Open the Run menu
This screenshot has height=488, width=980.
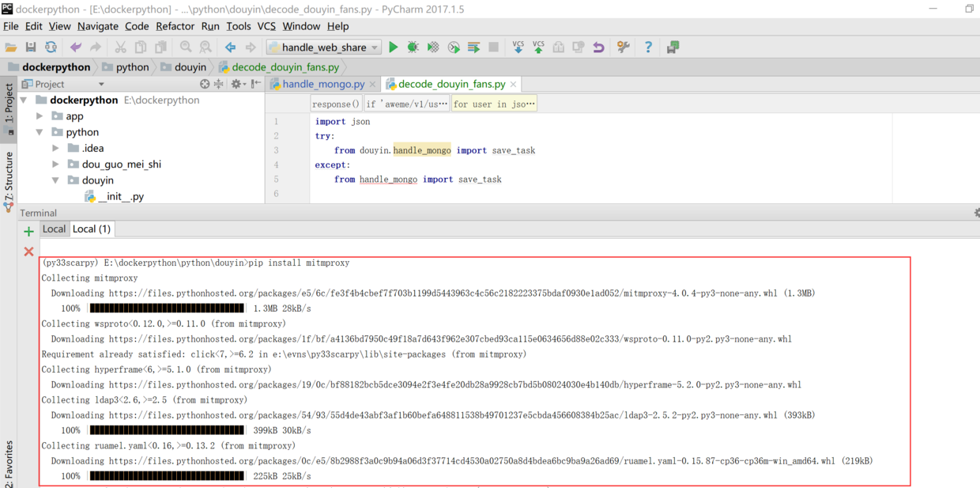[210, 26]
